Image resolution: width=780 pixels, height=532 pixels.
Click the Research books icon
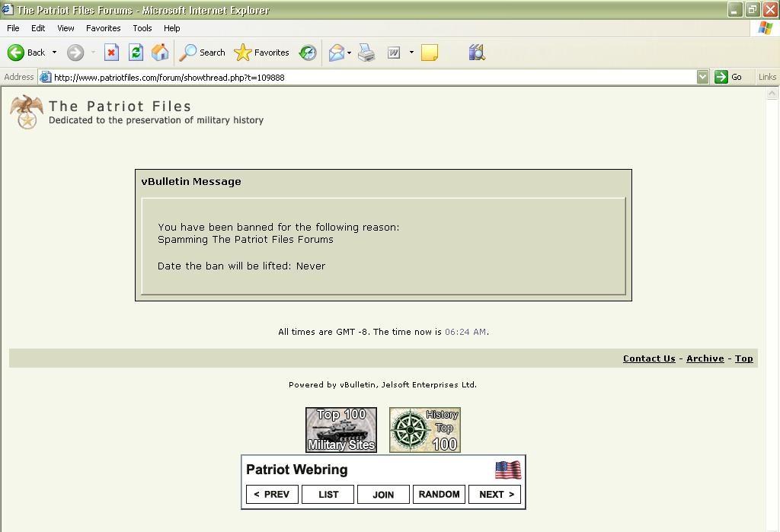(x=477, y=53)
